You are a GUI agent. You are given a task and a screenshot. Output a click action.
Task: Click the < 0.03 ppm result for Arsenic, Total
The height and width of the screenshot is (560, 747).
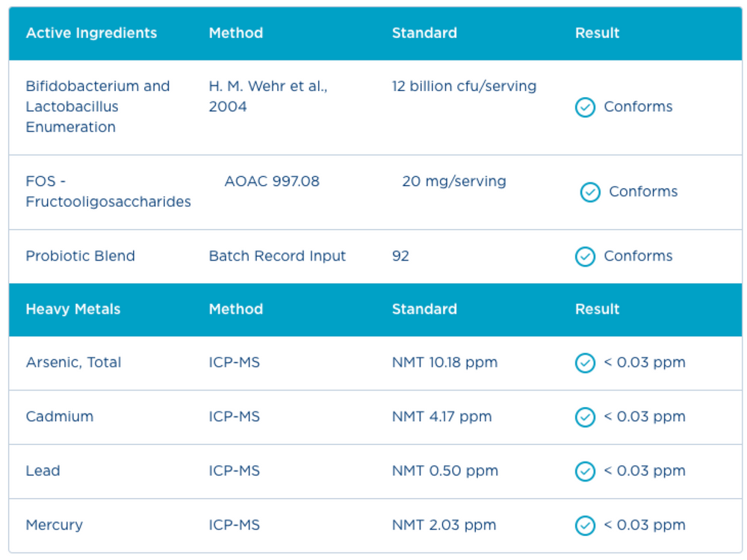pyautogui.click(x=645, y=362)
